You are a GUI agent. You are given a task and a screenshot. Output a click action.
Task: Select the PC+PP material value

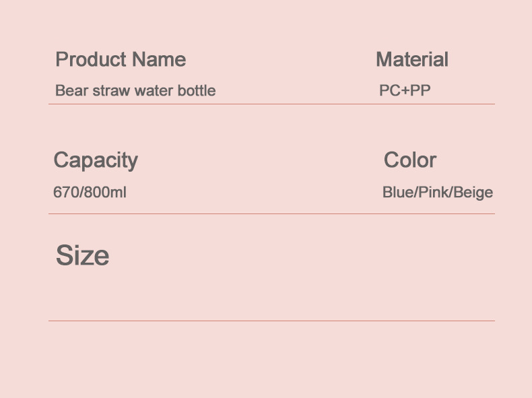coord(404,90)
